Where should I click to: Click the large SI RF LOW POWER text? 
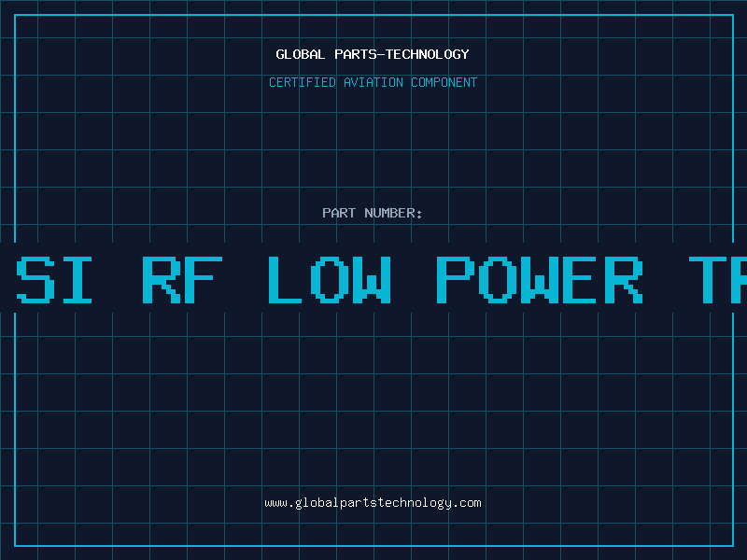click(330, 279)
